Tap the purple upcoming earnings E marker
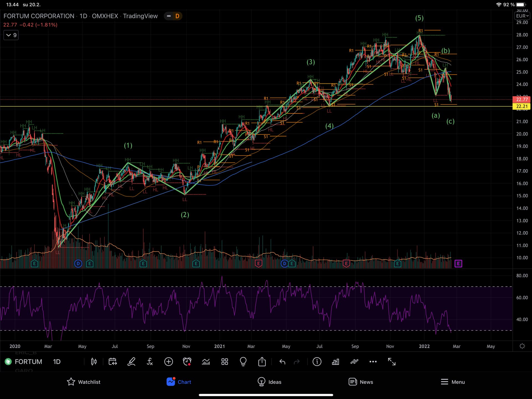 (x=458, y=263)
